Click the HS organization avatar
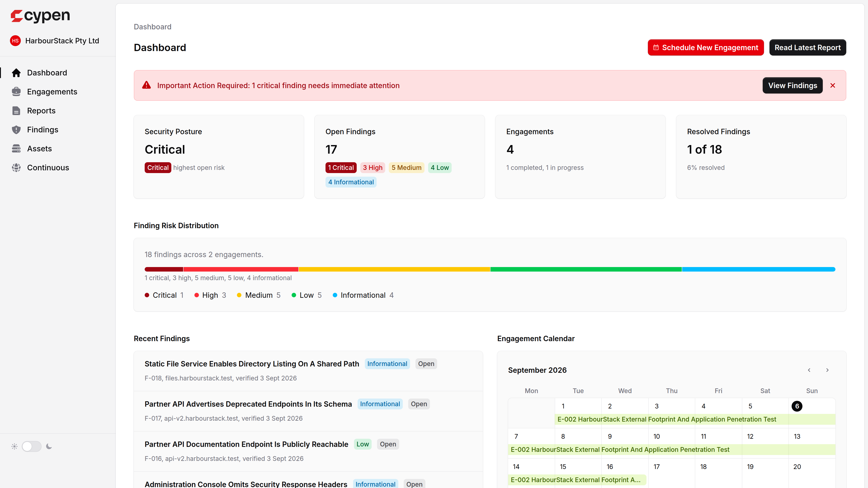The height and width of the screenshot is (488, 868). [x=16, y=41]
